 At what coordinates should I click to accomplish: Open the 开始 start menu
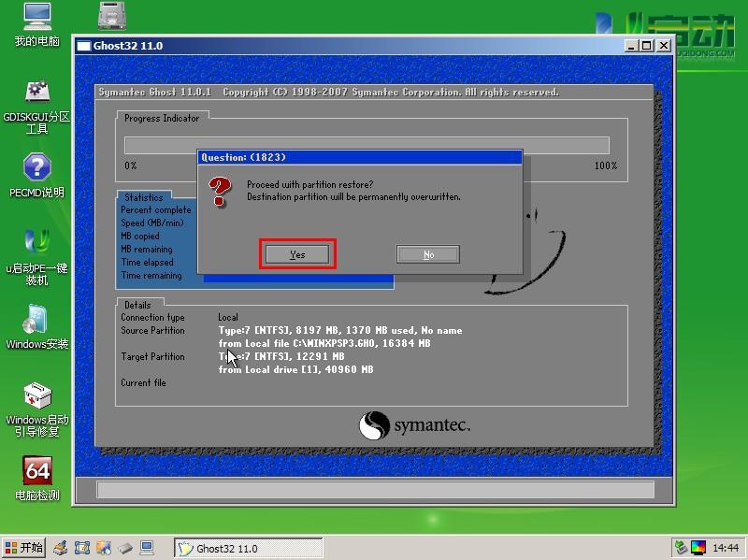[23, 548]
